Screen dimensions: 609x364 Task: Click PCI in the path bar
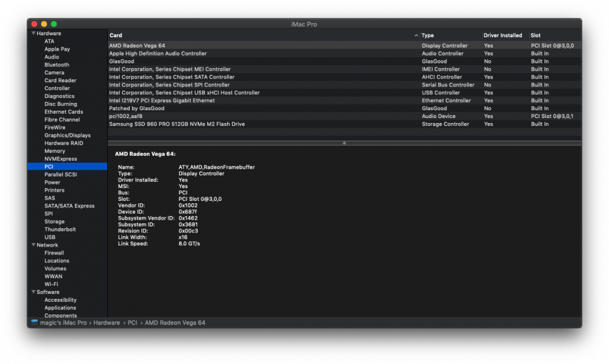(132, 323)
